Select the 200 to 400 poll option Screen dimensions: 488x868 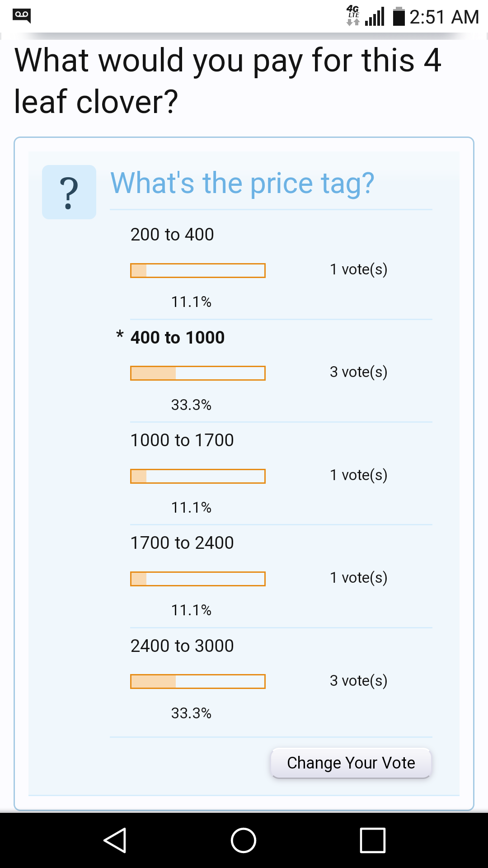[172, 235]
